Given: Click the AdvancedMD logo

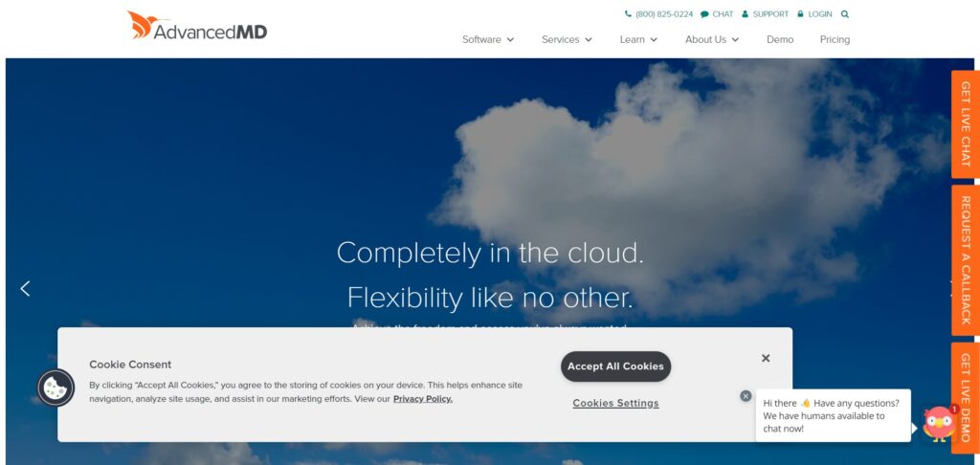Looking at the screenshot, I should (197, 26).
